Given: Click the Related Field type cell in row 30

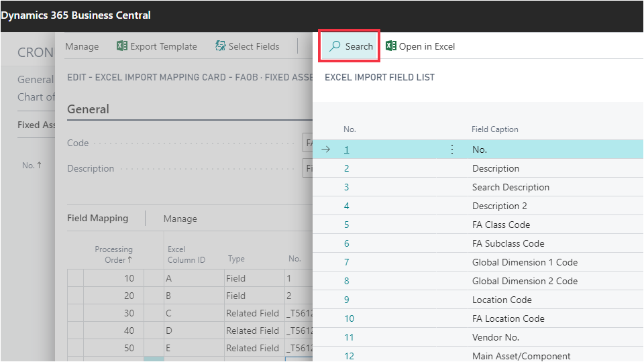Looking at the screenshot, I should (x=252, y=313).
